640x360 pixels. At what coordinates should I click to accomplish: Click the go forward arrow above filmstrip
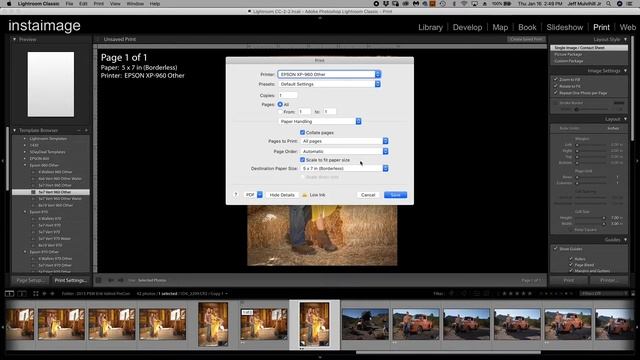coord(52,293)
